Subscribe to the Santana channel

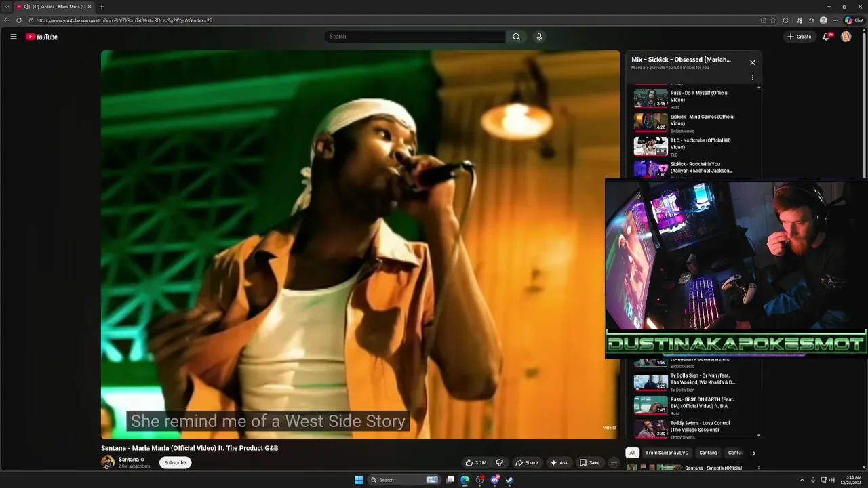[175, 463]
